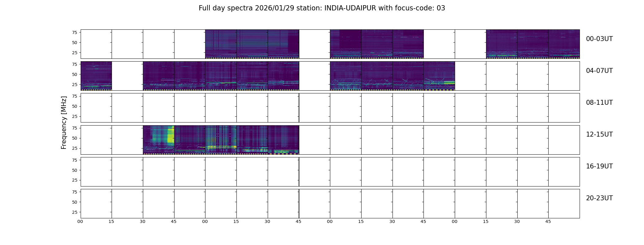Select the '20-23UT' row label

click(x=599, y=198)
